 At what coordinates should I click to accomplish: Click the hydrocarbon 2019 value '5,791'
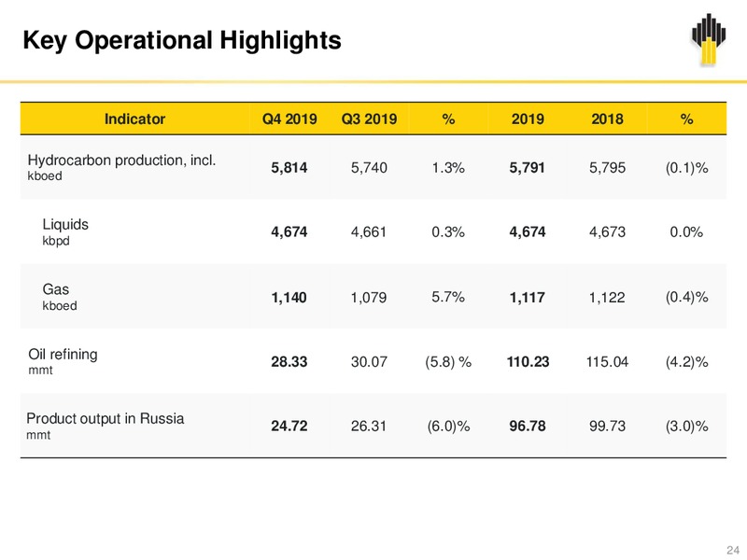tap(528, 168)
